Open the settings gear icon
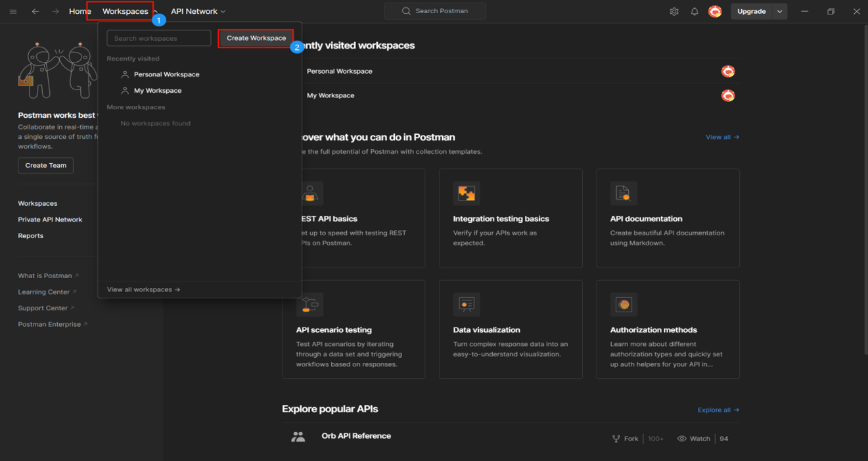The width and height of the screenshot is (868, 461). coord(674,11)
